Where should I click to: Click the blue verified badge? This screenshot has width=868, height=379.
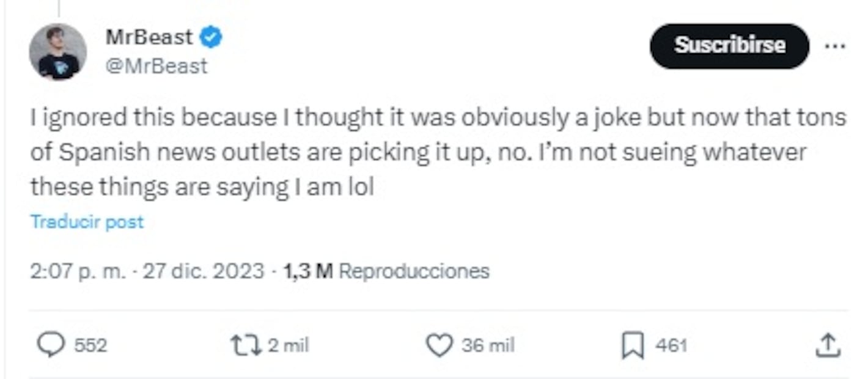pos(211,38)
